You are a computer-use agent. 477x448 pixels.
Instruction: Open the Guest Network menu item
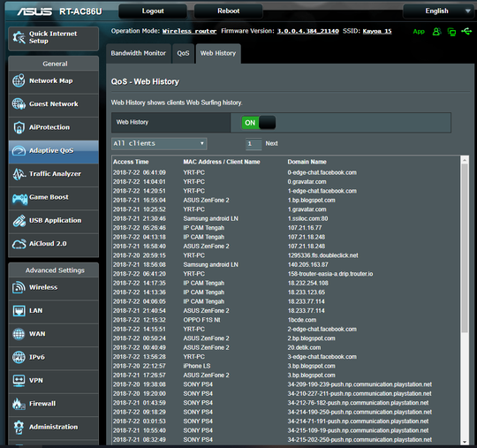tap(54, 104)
